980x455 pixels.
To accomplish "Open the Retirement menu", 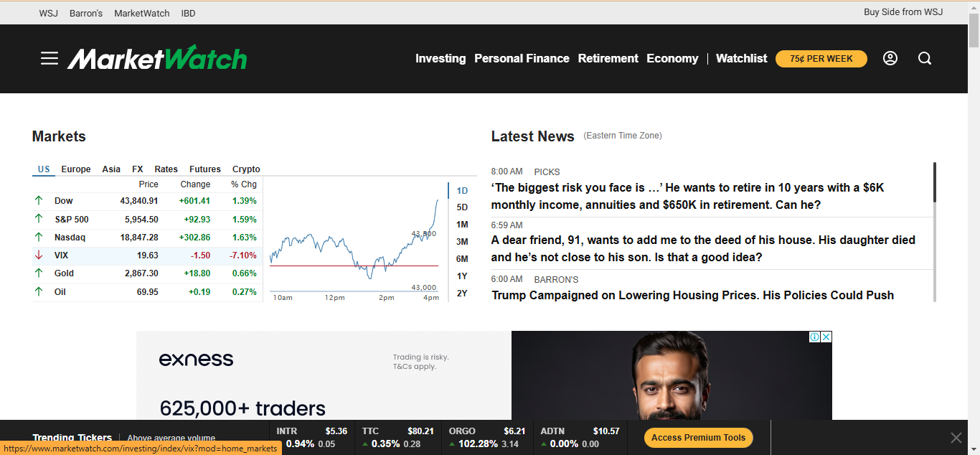I will (x=608, y=59).
